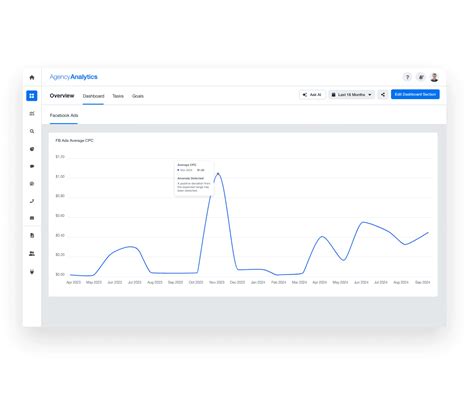This screenshot has height=395, width=474.
Task: Click the Nov 2023 peak data point
Action: point(218,174)
